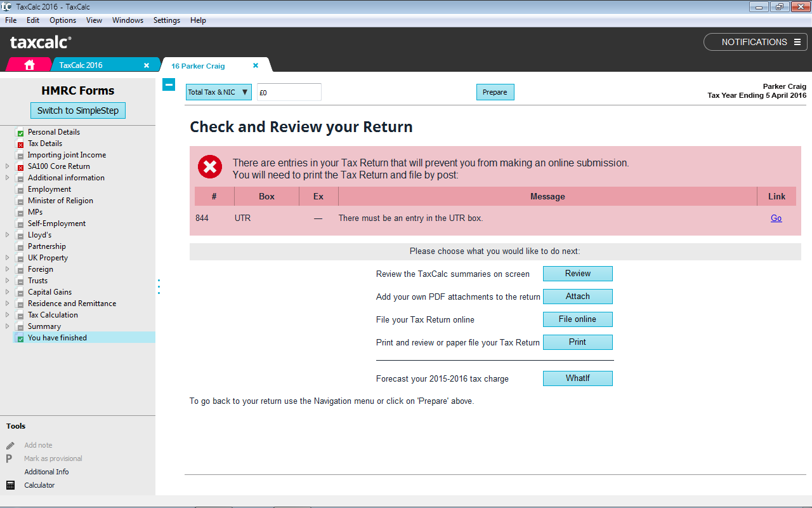Image resolution: width=812 pixels, height=508 pixels.
Task: Select You have finished checked item
Action: coord(57,338)
